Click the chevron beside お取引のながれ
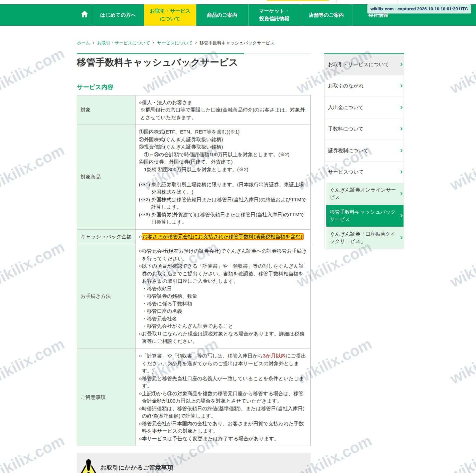The width and height of the screenshot is (476, 473). [x=401, y=86]
